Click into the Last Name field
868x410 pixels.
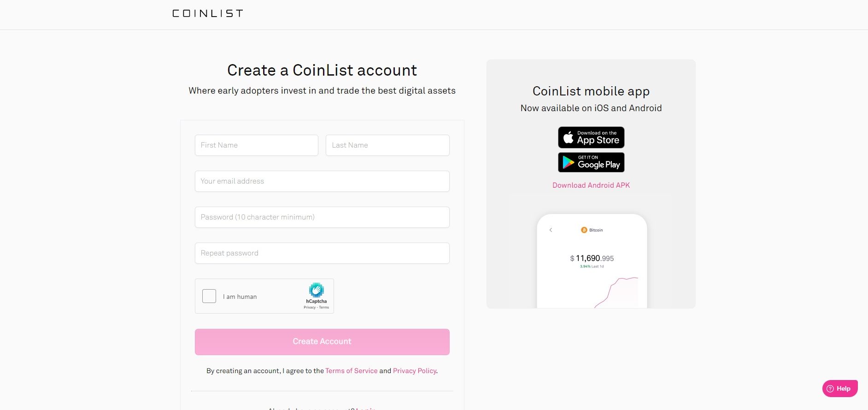(387, 145)
